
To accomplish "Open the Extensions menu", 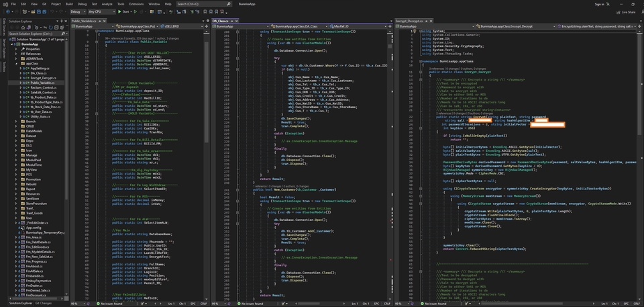I will point(136,3).
